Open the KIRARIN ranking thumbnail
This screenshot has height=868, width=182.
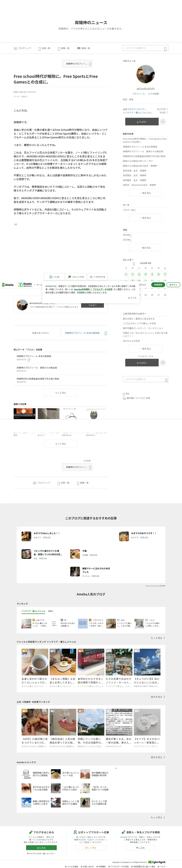(83, 623)
